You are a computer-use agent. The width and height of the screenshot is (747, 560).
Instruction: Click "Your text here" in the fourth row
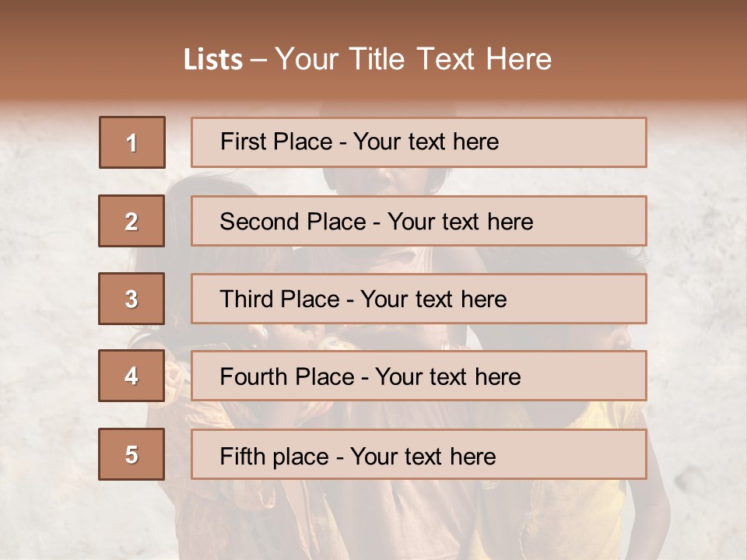(447, 377)
